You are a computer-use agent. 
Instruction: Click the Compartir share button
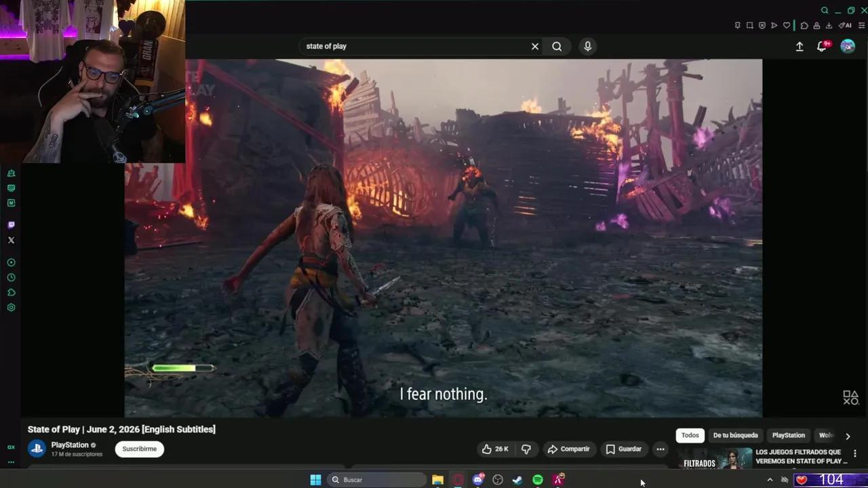[568, 449]
